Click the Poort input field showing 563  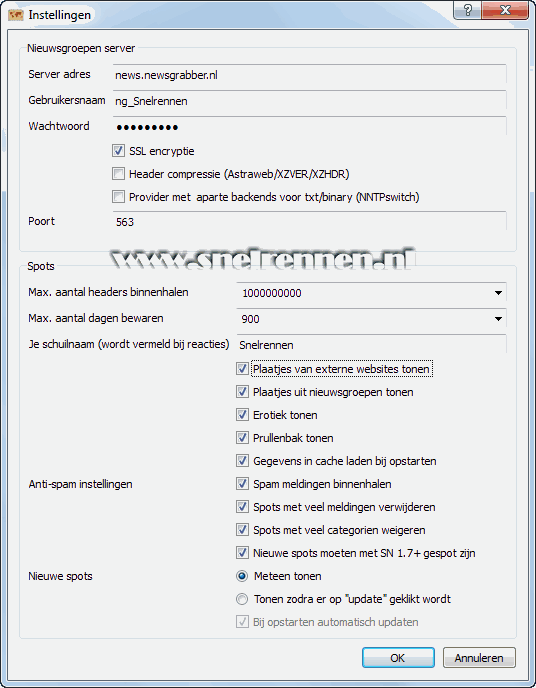[x=310, y=221]
